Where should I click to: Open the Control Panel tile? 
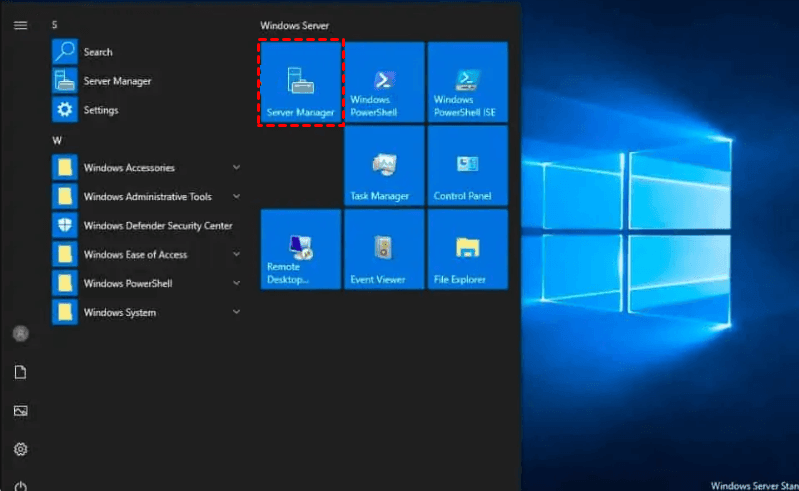(468, 166)
